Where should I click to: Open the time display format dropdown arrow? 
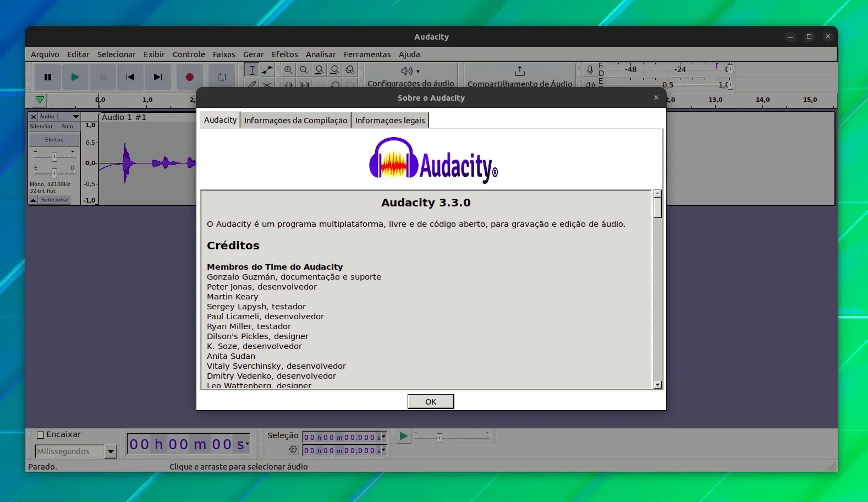point(247,443)
